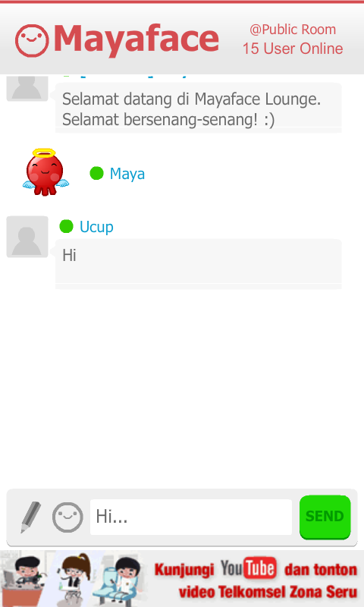Select Ucup's 'Hi' message bubble
This screenshot has width=364, height=607.
click(x=199, y=264)
